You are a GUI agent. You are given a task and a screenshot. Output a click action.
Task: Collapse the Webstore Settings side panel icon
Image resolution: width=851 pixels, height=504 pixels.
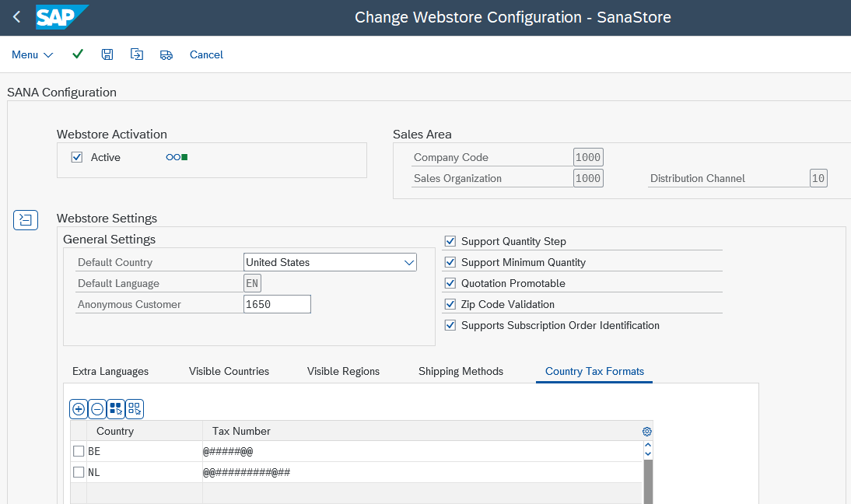point(26,220)
